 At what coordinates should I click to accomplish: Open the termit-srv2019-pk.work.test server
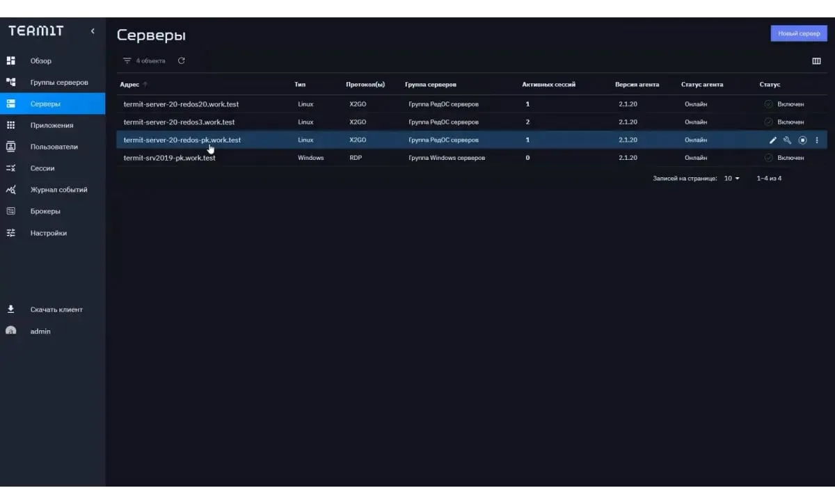click(169, 158)
